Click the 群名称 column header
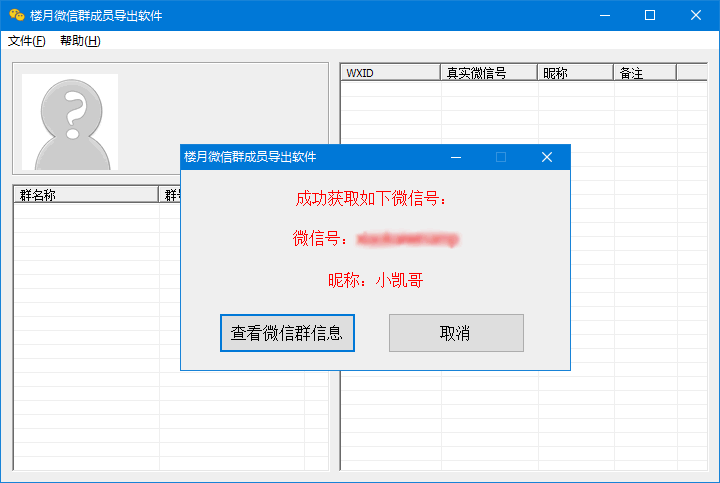The width and height of the screenshot is (720, 483). [x=86, y=195]
